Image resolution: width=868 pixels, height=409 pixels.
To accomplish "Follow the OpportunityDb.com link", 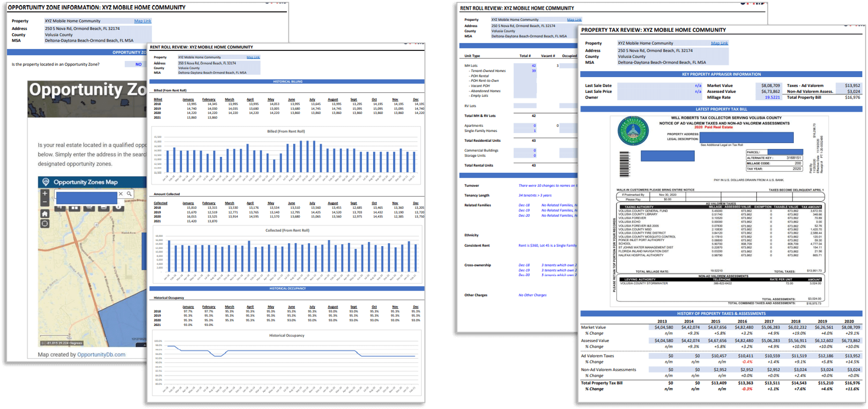I will (x=101, y=355).
